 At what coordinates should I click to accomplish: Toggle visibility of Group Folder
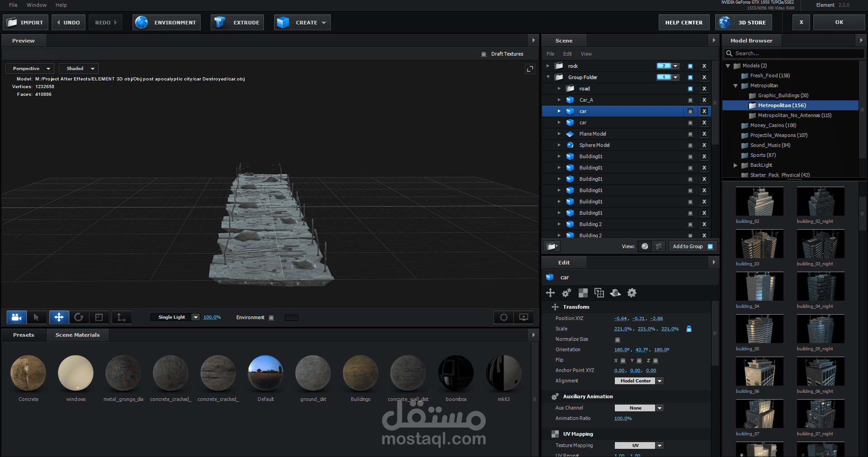click(690, 77)
